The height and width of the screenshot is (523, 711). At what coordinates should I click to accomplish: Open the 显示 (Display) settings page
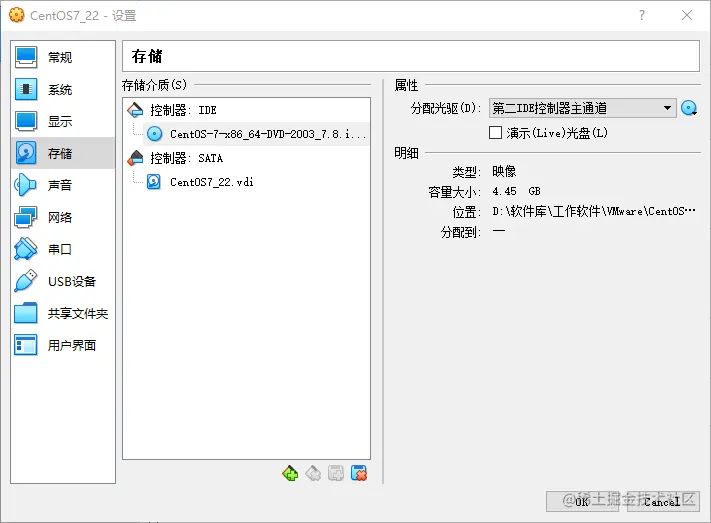pyautogui.click(x=63, y=121)
